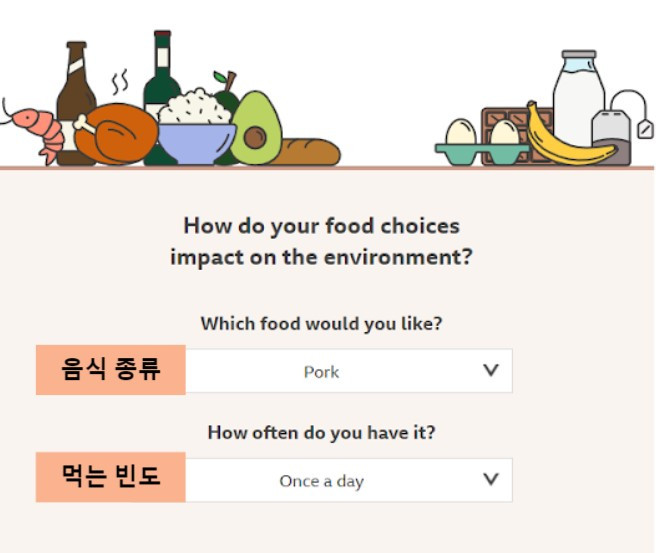Click the egg carton illustration
Viewport: 656px width, 553px height.
481,144
